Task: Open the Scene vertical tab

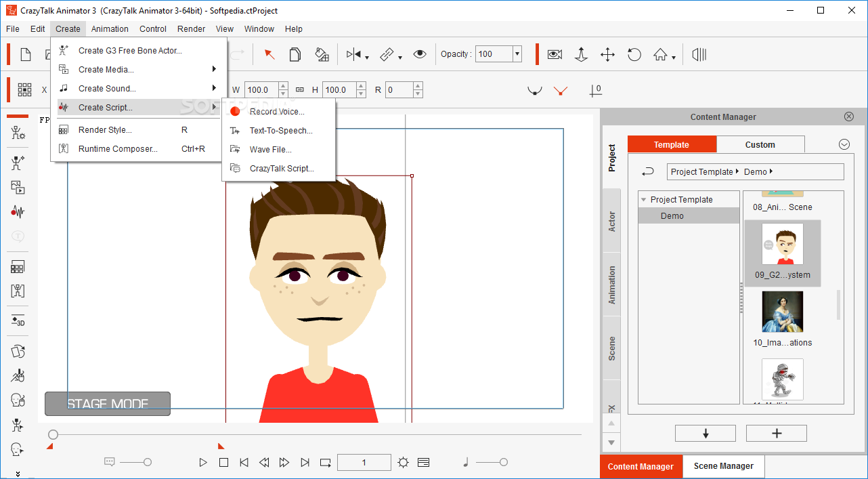Action: (x=612, y=348)
